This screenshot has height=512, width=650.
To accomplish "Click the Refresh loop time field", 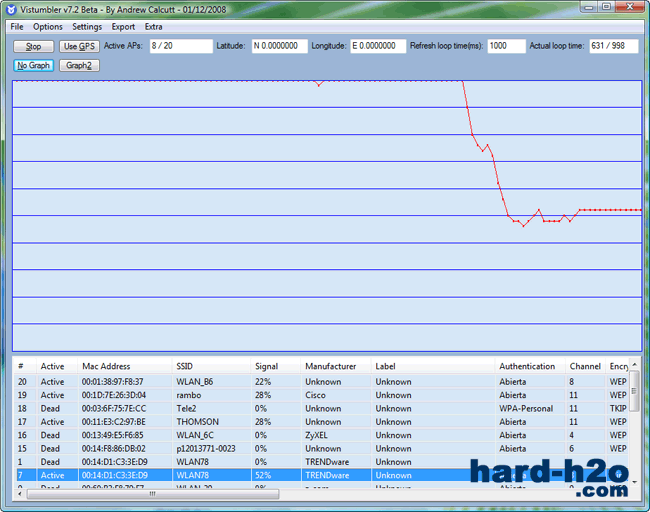I will [x=506, y=46].
